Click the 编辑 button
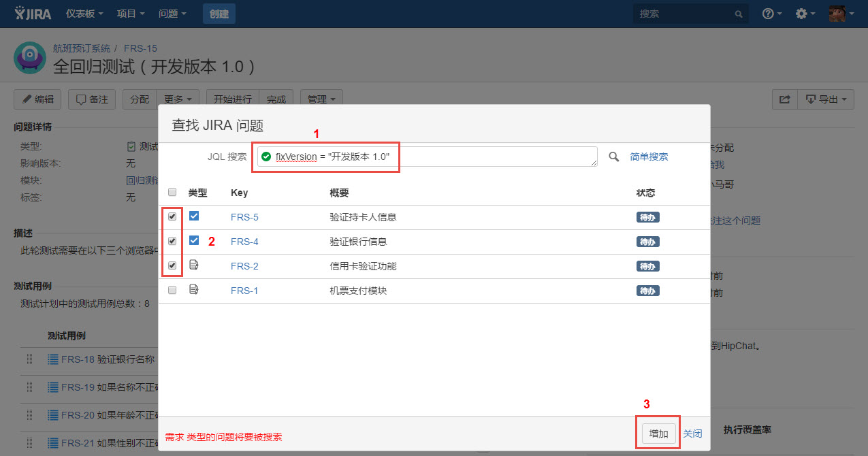 [37, 99]
